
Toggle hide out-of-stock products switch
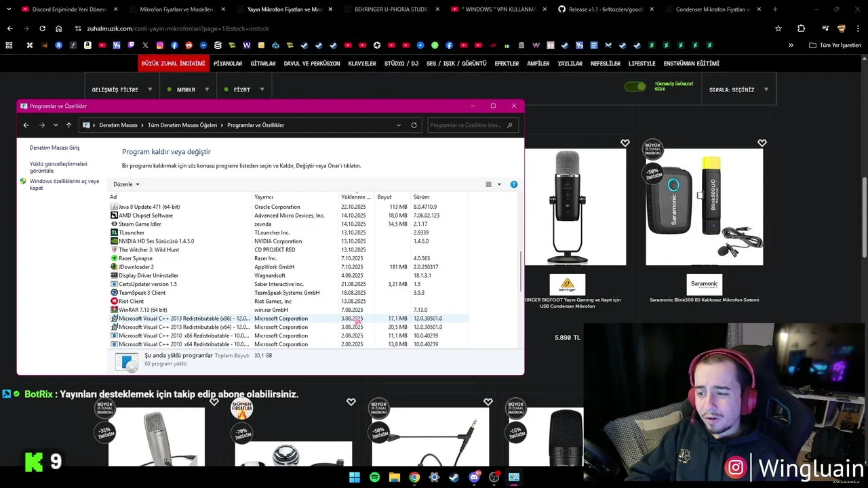point(635,87)
